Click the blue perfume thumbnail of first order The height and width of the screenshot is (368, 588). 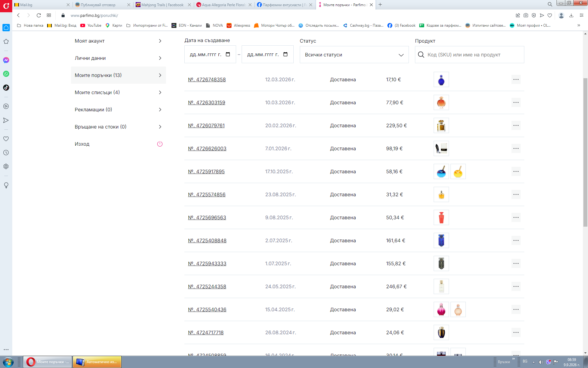click(441, 79)
